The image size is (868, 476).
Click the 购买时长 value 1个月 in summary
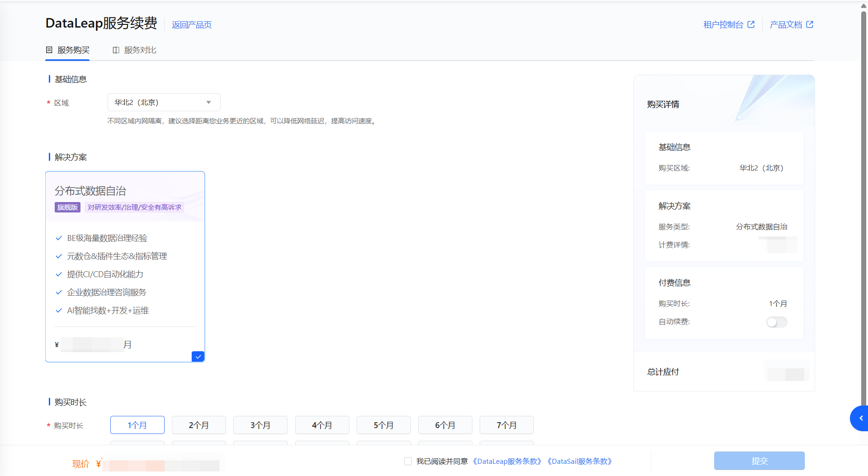tap(778, 303)
